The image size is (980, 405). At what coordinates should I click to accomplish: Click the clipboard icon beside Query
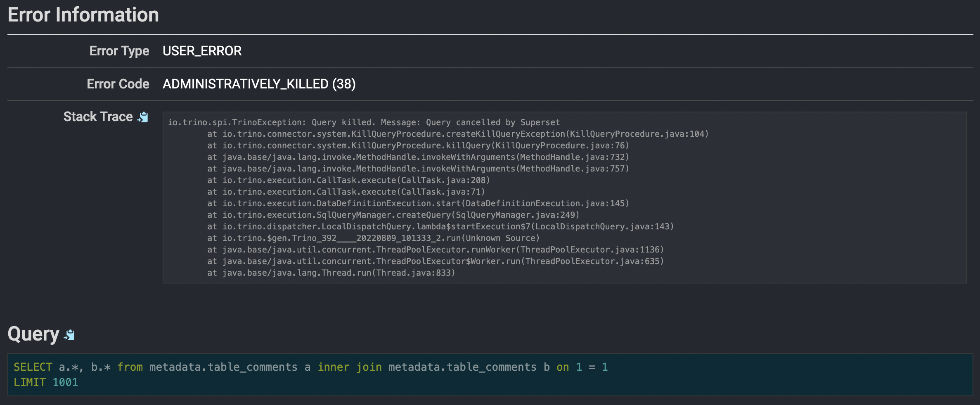point(69,335)
